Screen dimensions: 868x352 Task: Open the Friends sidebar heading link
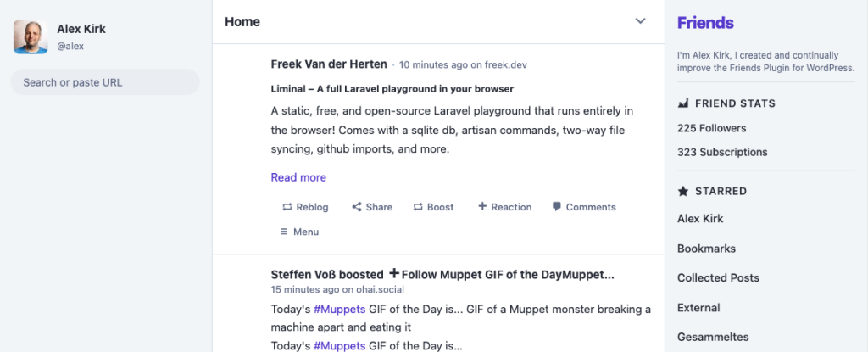(x=705, y=23)
